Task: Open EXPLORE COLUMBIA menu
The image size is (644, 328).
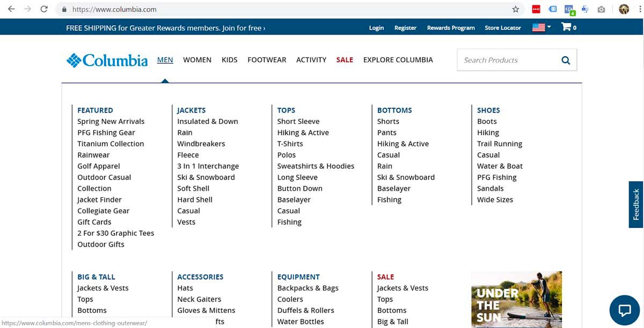Action: [398, 59]
